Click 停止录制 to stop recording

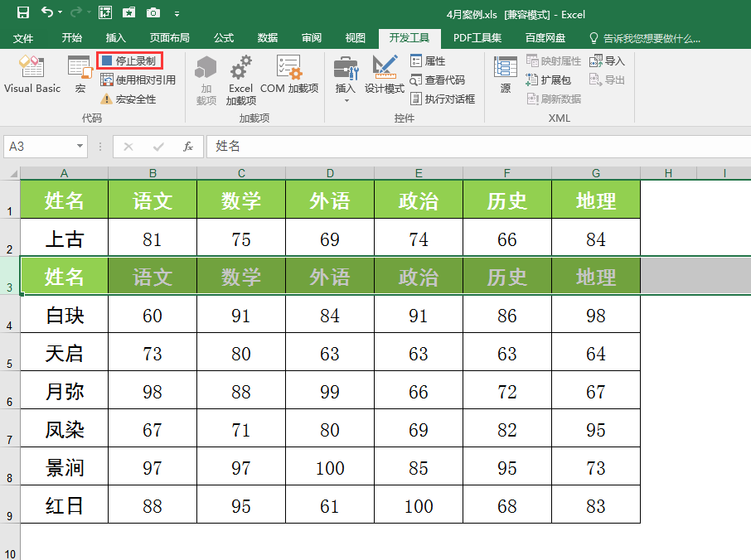(129, 60)
